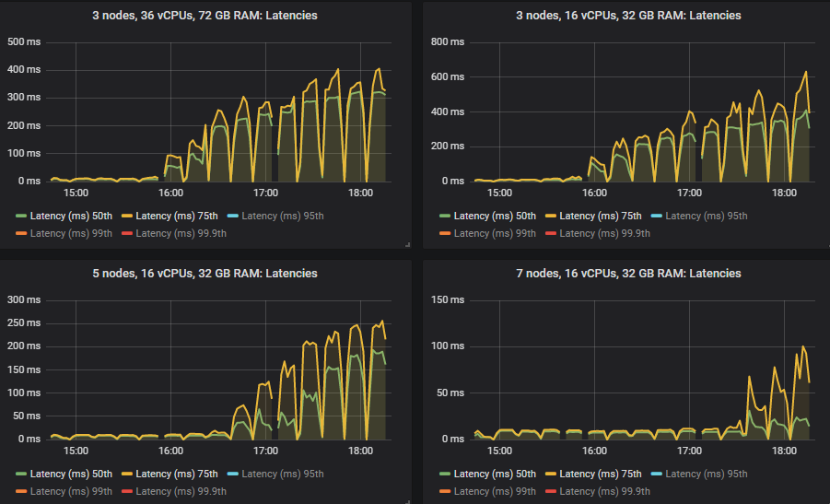The image size is (830, 504).
Task: Click 75th latency legend label in 5 nodes panel
Action: [x=176, y=474]
